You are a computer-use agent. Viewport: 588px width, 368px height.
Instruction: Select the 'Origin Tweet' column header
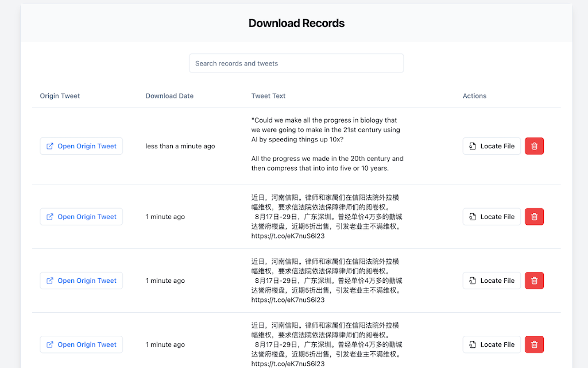click(x=60, y=96)
